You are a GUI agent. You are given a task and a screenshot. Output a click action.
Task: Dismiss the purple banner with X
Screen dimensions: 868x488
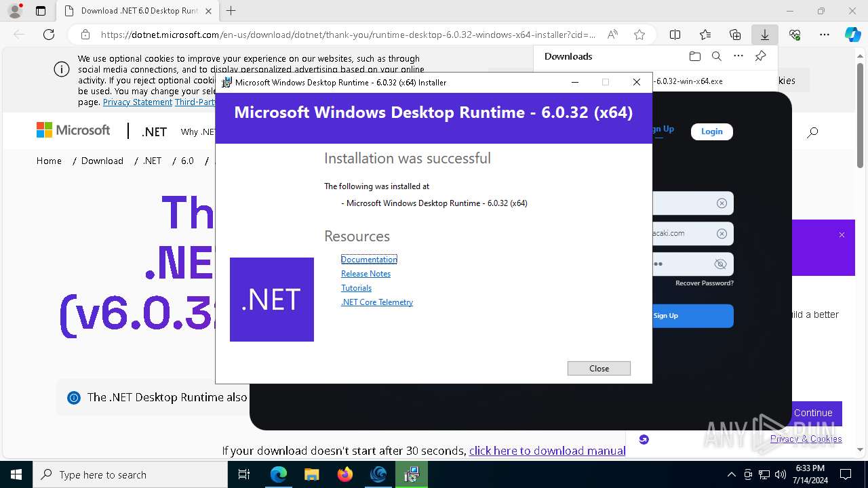(842, 235)
